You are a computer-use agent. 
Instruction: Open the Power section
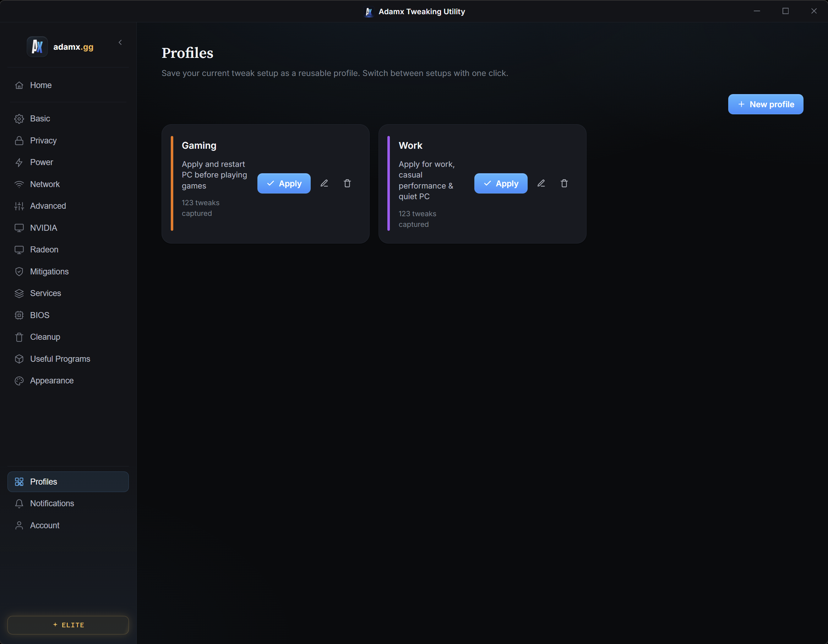click(68, 162)
